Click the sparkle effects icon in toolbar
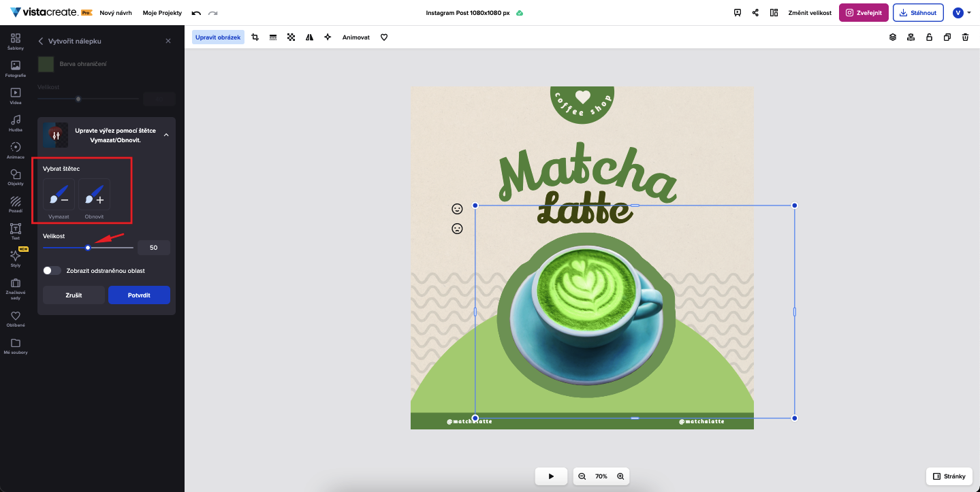This screenshot has width=980, height=492. tap(328, 37)
